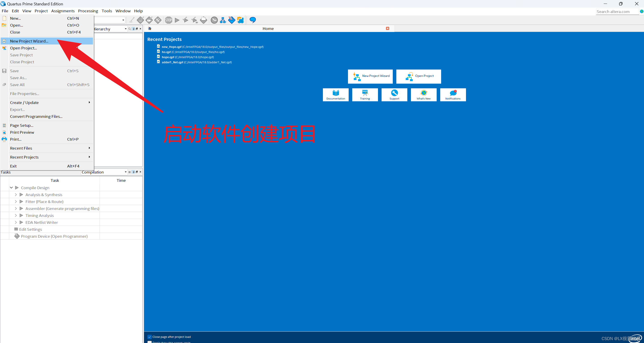644x343 pixels.
Task: Open the Programmer toolbar icon
Action: [232, 20]
